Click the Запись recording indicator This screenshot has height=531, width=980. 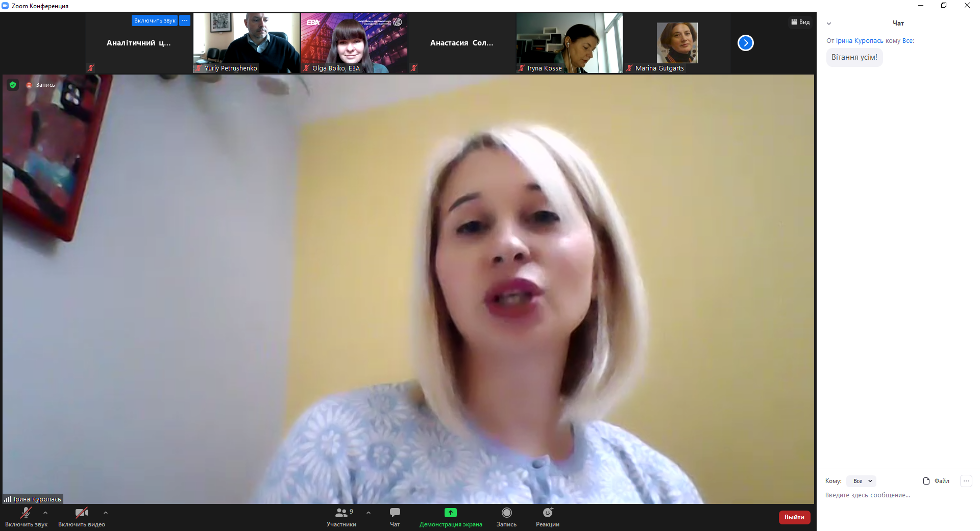(x=41, y=85)
